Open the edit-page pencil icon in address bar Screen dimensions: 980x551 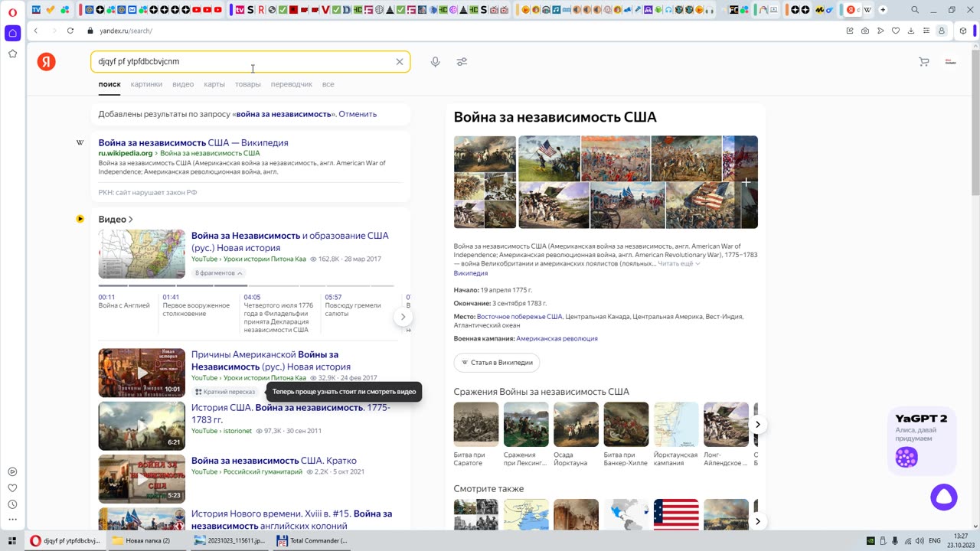[850, 31]
